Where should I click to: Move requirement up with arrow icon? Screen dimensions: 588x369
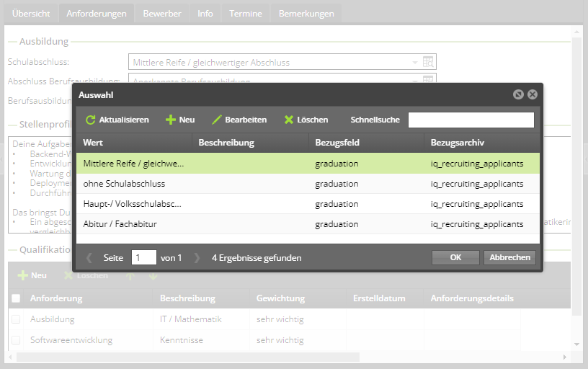point(130,276)
